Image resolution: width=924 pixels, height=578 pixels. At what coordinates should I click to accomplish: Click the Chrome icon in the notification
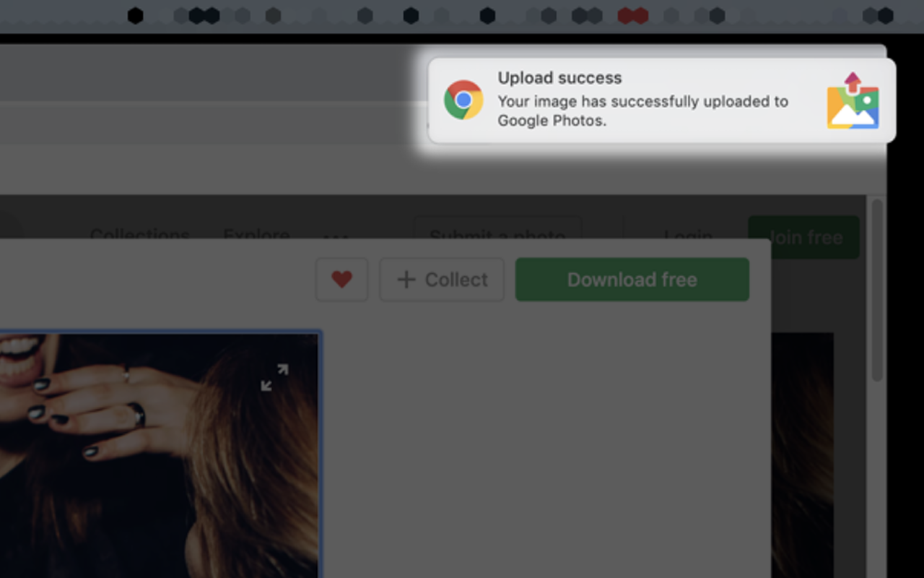pyautogui.click(x=463, y=100)
